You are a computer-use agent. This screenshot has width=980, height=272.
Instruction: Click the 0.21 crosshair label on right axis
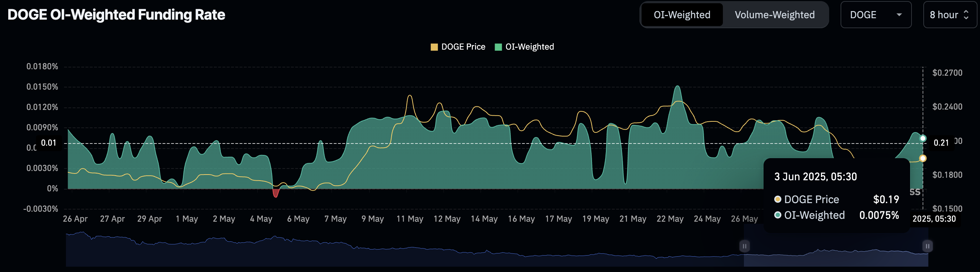click(x=941, y=143)
